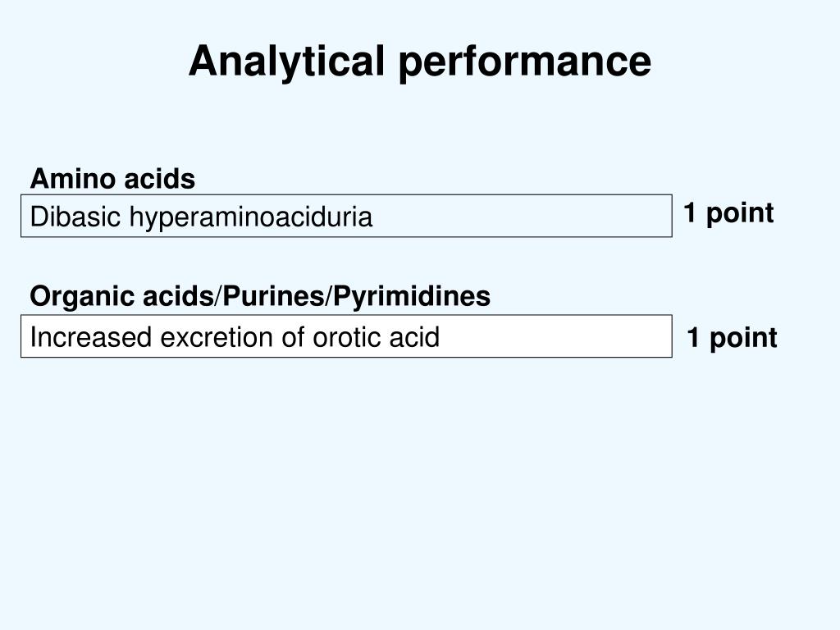Image resolution: width=840 pixels, height=630 pixels.
Task: Select the "Increased excretion of orotic acid" box
Action: [346, 336]
